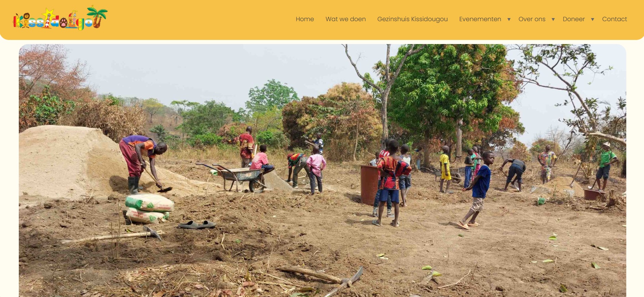Image resolution: width=644 pixels, height=297 pixels.
Task: Open the Contact page link
Action: [x=614, y=19]
